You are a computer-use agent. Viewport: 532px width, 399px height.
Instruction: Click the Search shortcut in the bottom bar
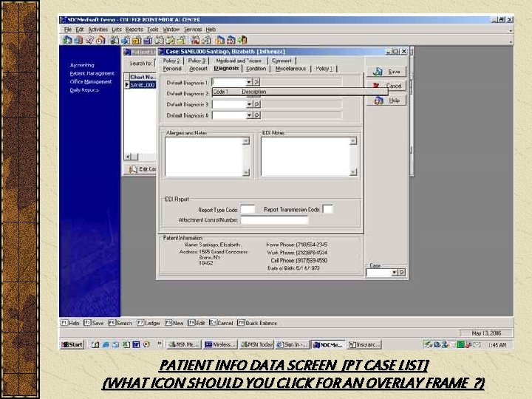coord(120,323)
